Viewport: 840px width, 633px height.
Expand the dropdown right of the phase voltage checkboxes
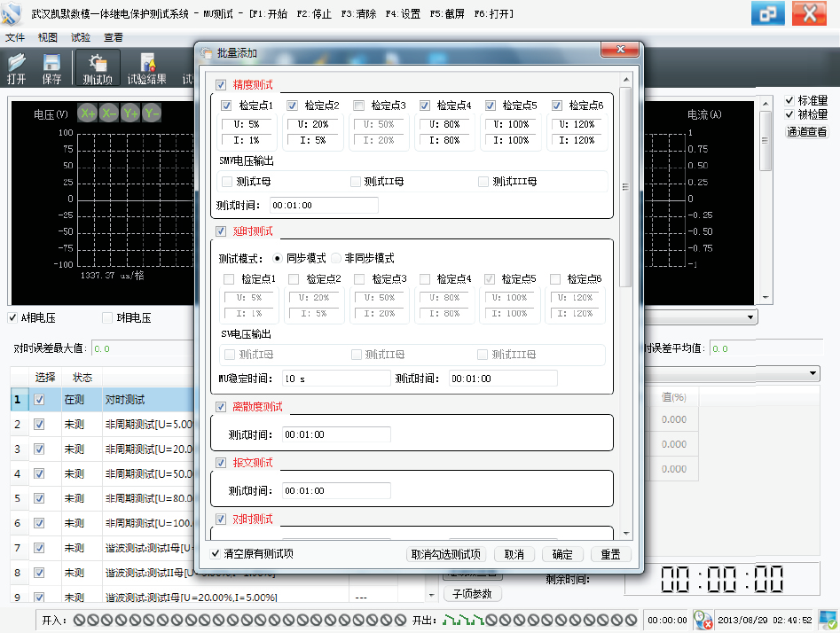752,317
